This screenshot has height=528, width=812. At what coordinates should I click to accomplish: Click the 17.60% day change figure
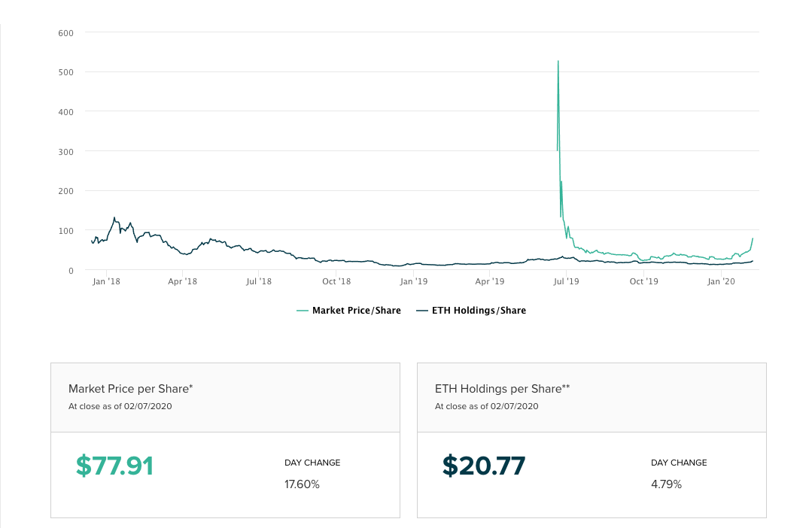(302, 484)
